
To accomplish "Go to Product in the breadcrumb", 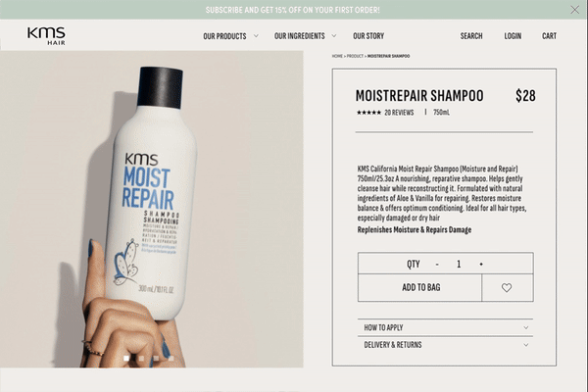I will (355, 56).
